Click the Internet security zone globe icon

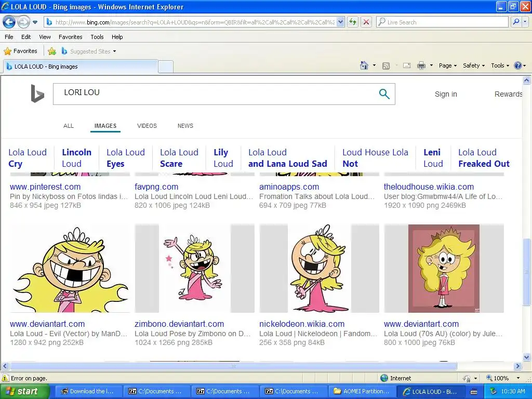click(x=384, y=378)
